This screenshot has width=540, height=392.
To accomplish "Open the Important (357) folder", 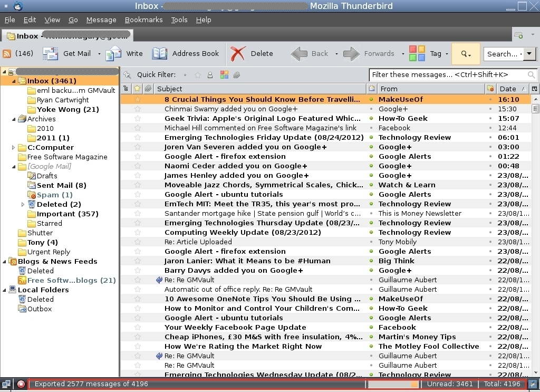I will pyautogui.click(x=63, y=214).
